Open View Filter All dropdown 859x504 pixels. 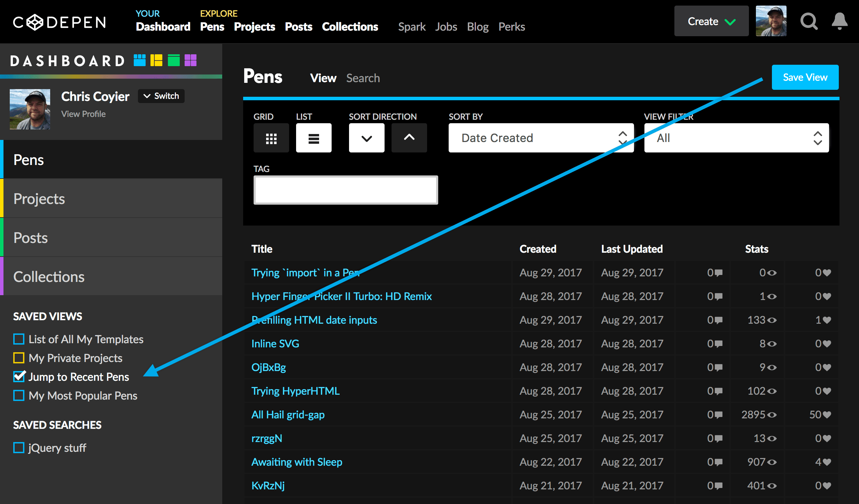click(x=736, y=138)
